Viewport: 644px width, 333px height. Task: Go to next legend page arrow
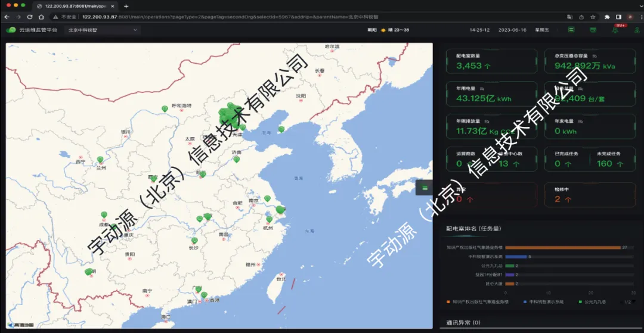[x=633, y=302]
